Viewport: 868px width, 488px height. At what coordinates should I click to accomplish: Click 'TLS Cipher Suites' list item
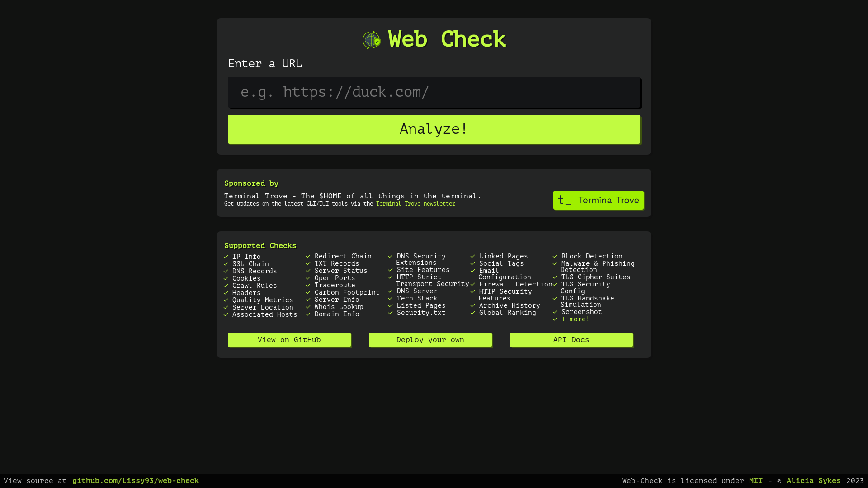coord(596,277)
